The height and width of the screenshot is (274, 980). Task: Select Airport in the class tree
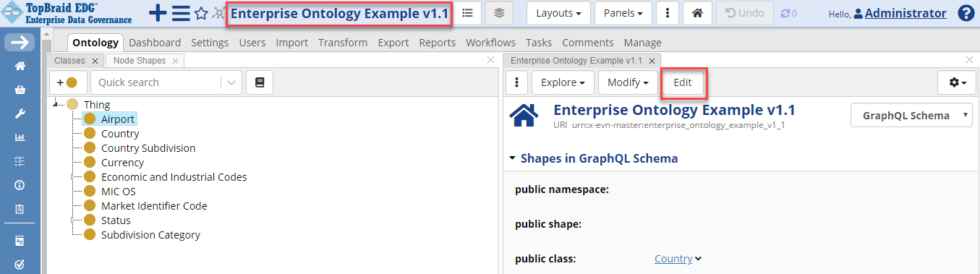coord(118,119)
